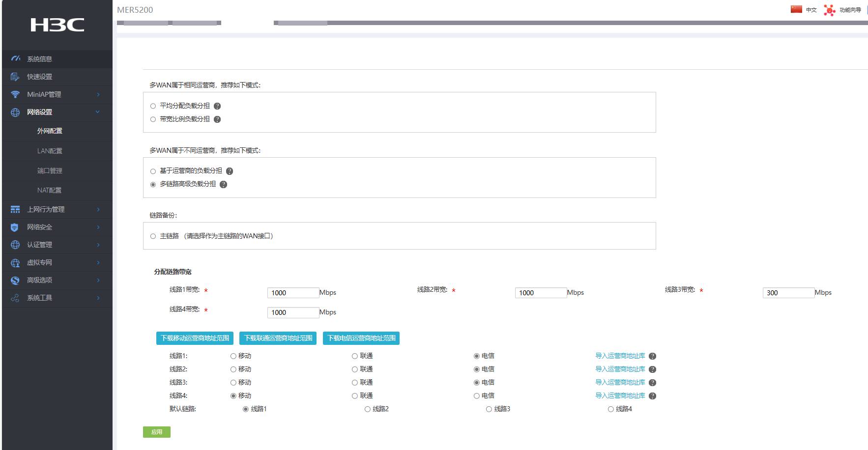Set 线路1 carrier to 移动

coord(233,356)
